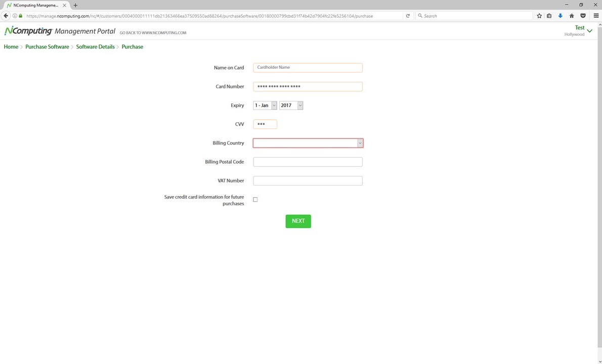Click the Billing Country label
Screen dimensions: 602x364
[x=228, y=143]
